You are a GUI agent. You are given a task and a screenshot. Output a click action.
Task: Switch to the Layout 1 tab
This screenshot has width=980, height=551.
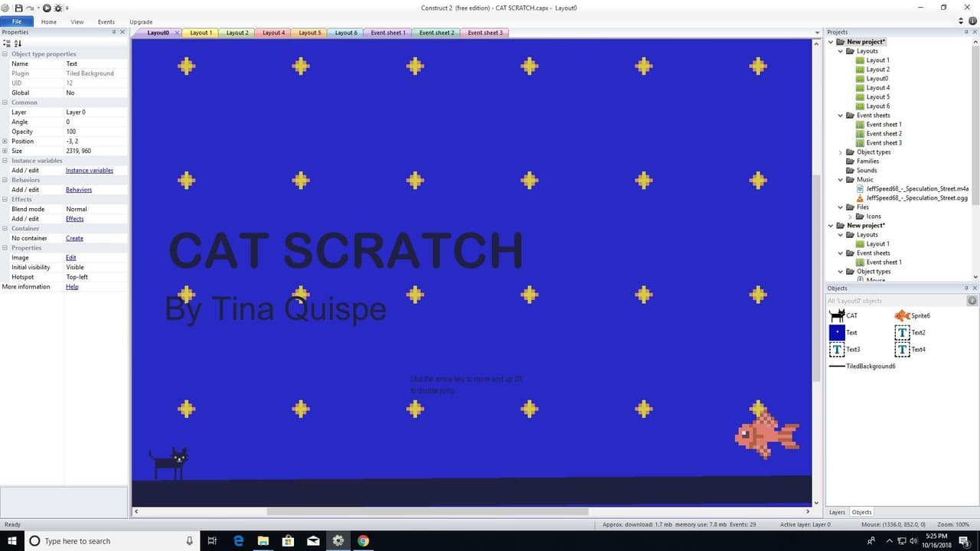coord(202,33)
